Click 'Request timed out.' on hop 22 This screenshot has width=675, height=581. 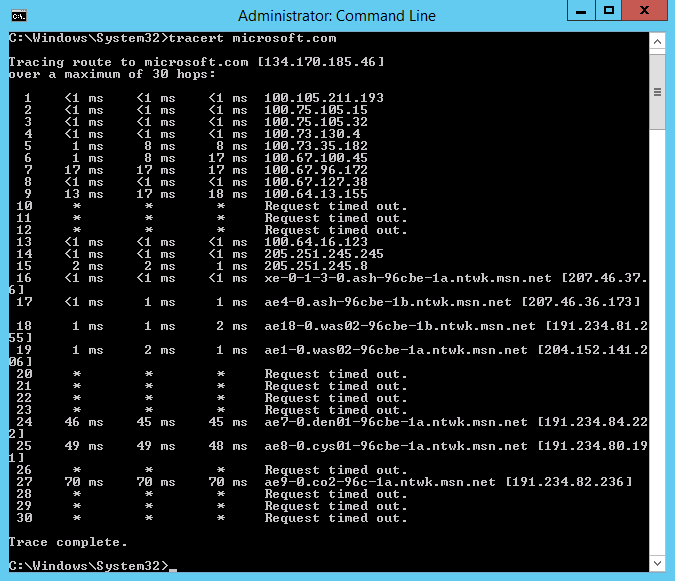pyautogui.click(x=336, y=398)
